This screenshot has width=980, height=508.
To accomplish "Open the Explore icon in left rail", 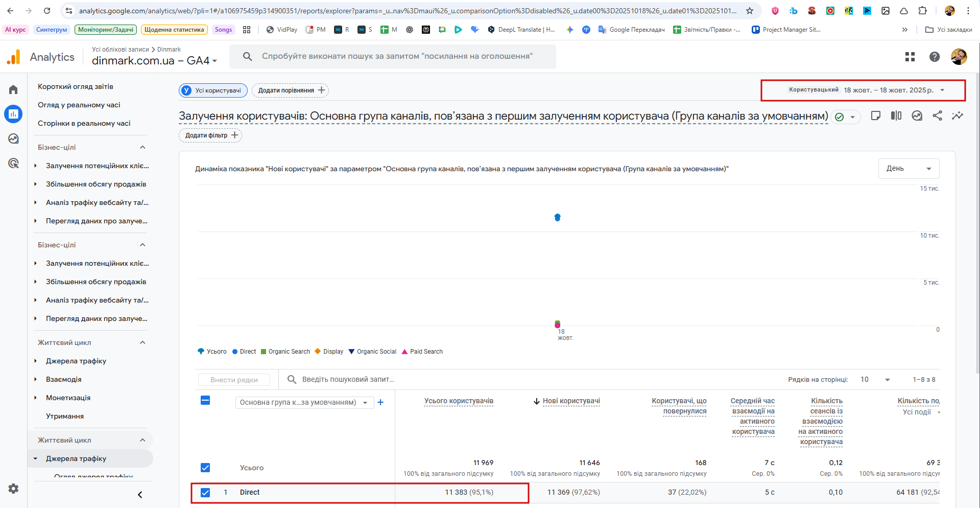I will tap(13, 138).
